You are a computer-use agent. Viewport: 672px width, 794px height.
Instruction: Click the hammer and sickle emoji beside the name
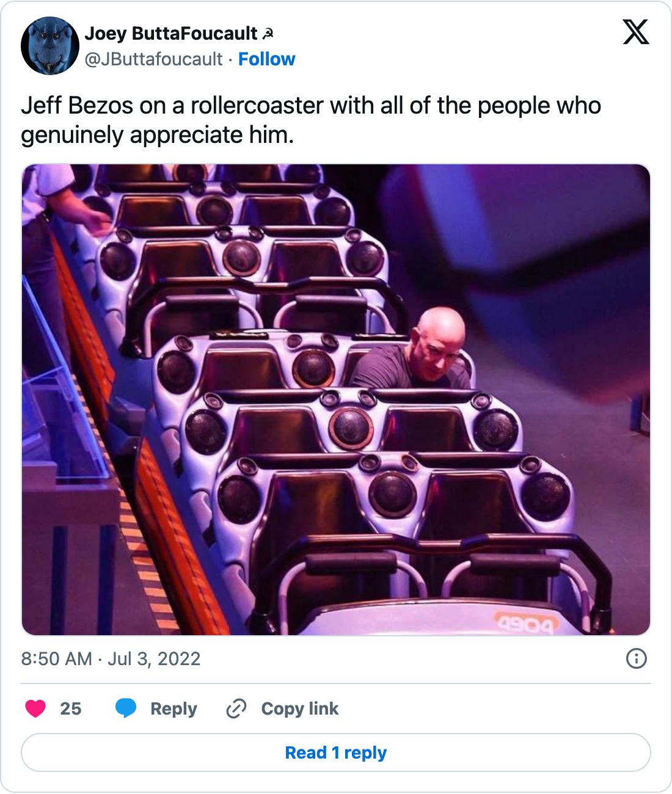click(x=267, y=34)
